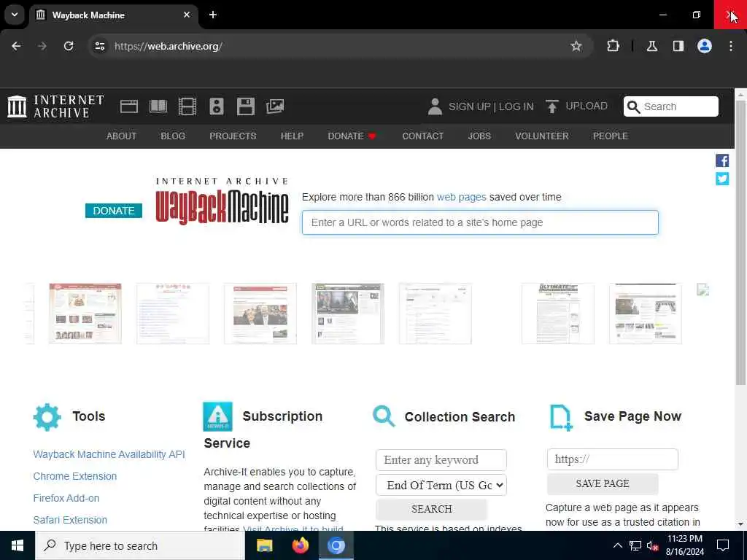This screenshot has width=747, height=560.
Task: Open the Chrome Labs flask icon
Action: click(651, 46)
